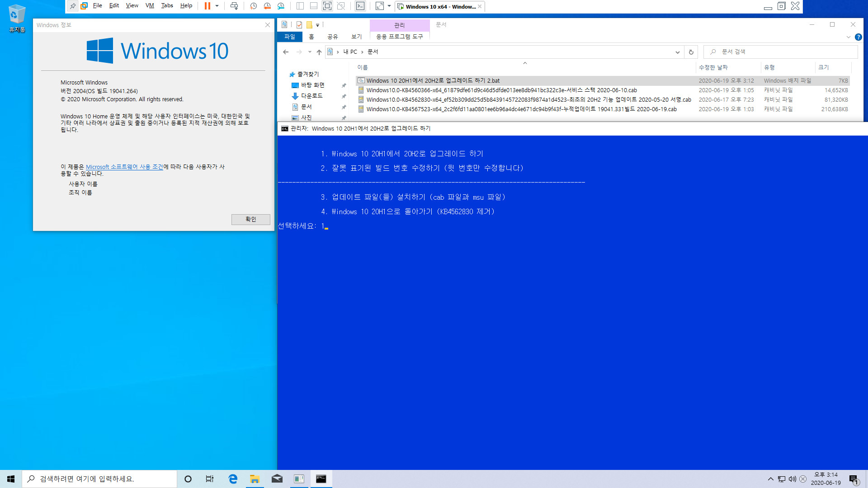Open the Recycle Bin desktop icon
Viewport: 868px width, 488px height.
tap(17, 19)
